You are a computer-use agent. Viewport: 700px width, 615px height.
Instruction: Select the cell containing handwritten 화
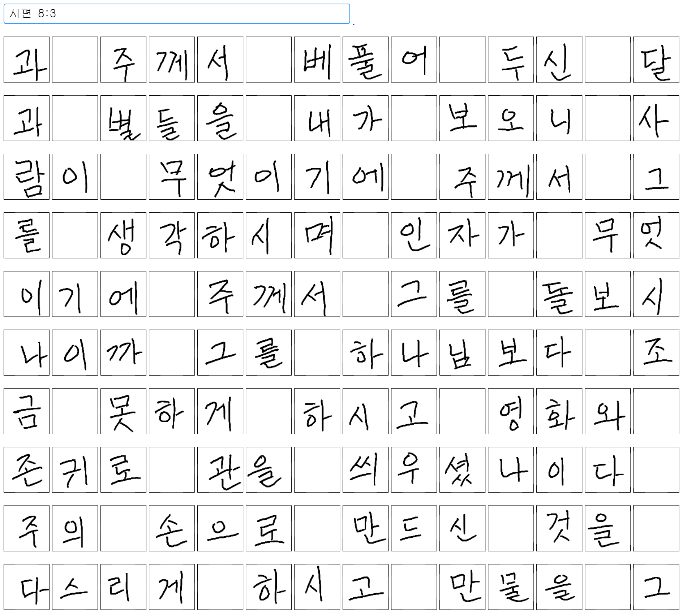coord(559,411)
